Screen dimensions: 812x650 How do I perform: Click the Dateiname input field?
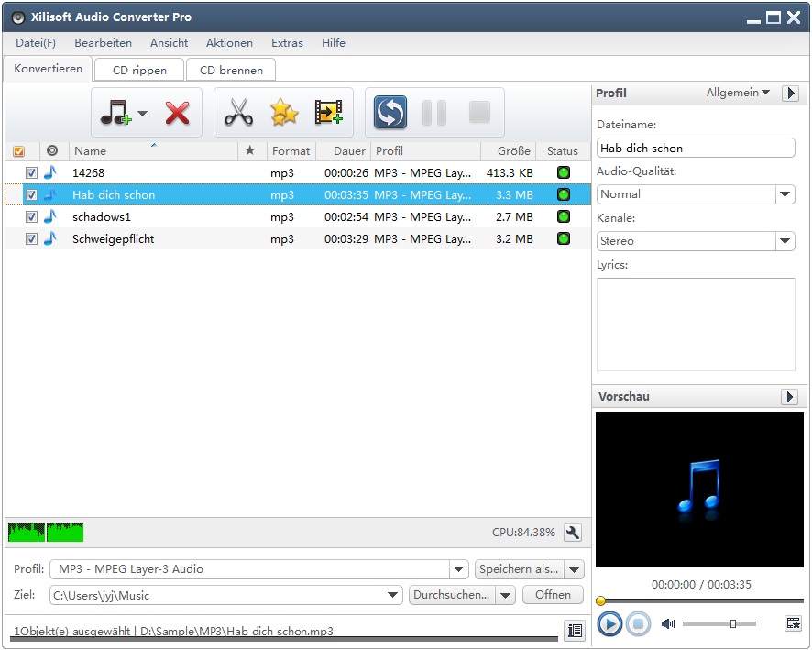696,149
